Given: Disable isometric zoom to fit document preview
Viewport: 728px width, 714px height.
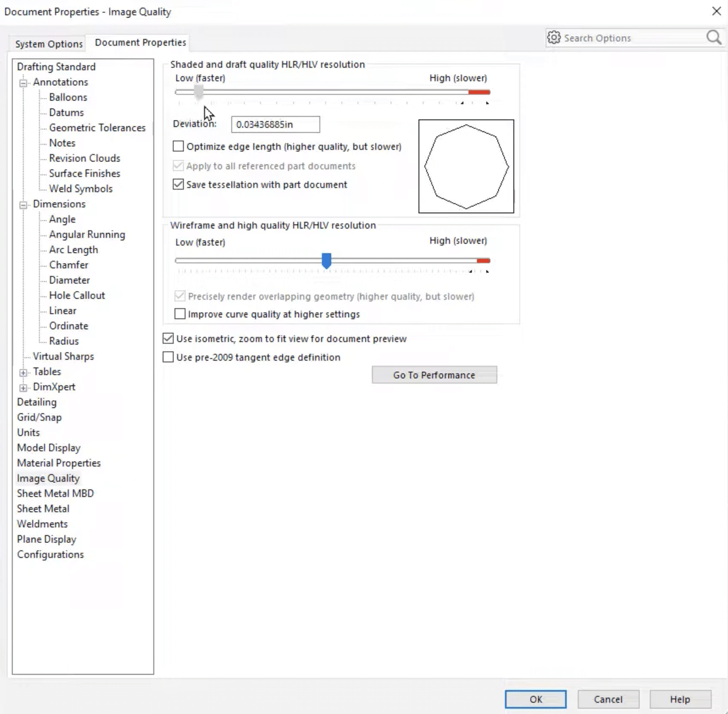Looking at the screenshot, I should [x=168, y=338].
